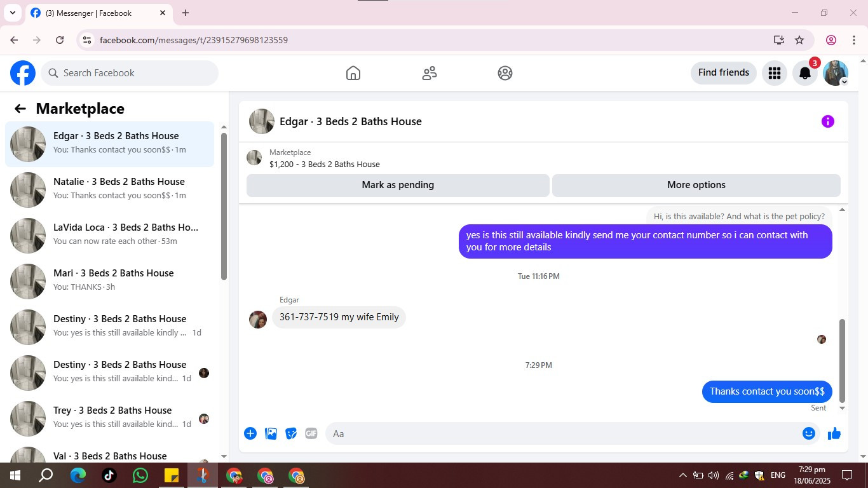Click More options button

click(x=696, y=185)
